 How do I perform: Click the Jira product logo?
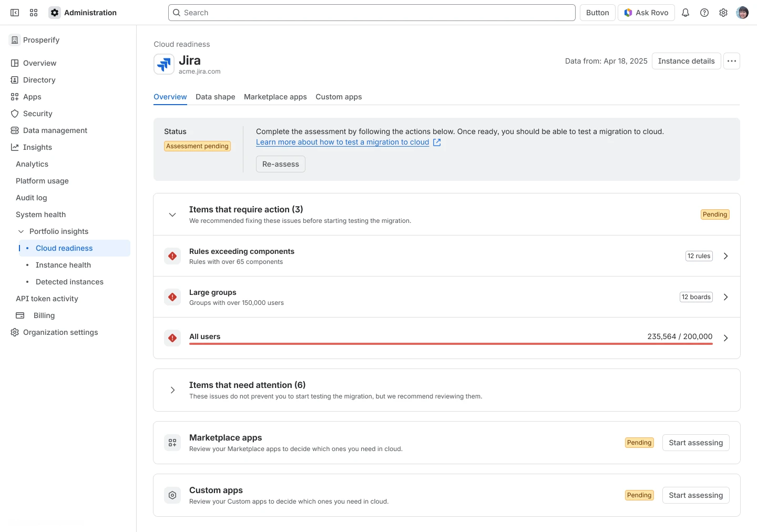tap(164, 64)
